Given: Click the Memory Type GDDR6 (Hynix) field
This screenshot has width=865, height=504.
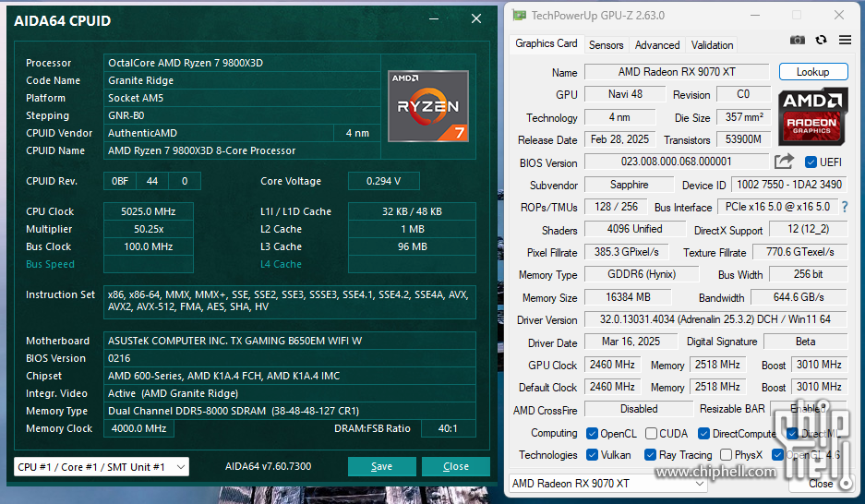Looking at the screenshot, I should pos(642,274).
